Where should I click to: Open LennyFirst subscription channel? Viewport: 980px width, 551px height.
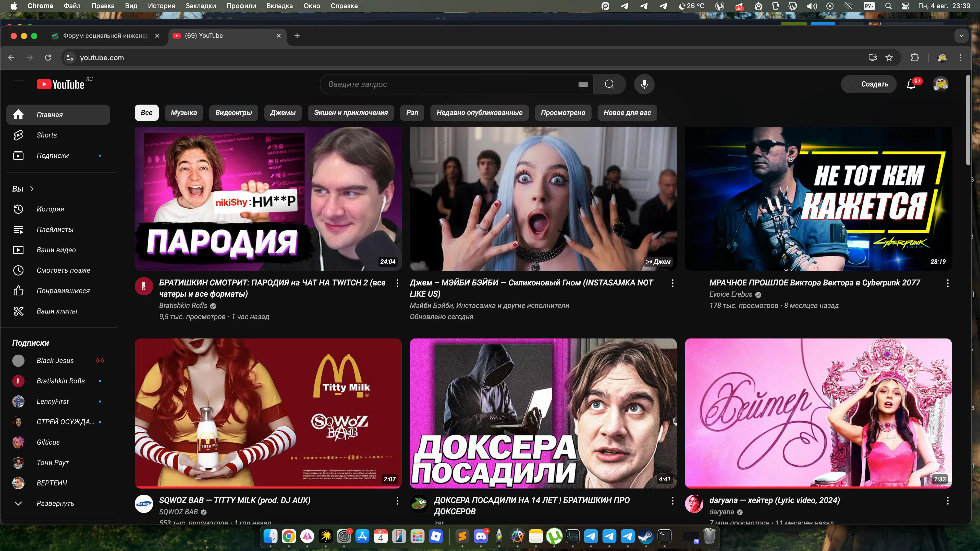(x=58, y=401)
